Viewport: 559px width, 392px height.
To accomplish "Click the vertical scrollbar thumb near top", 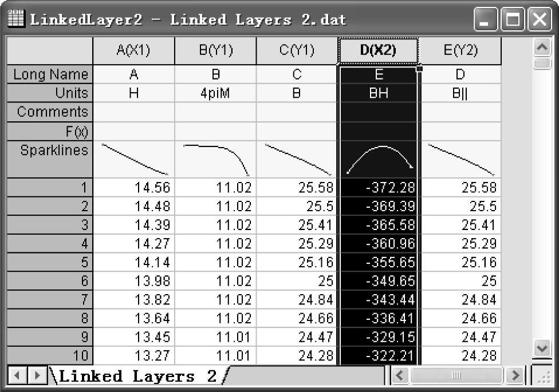I will (542, 64).
